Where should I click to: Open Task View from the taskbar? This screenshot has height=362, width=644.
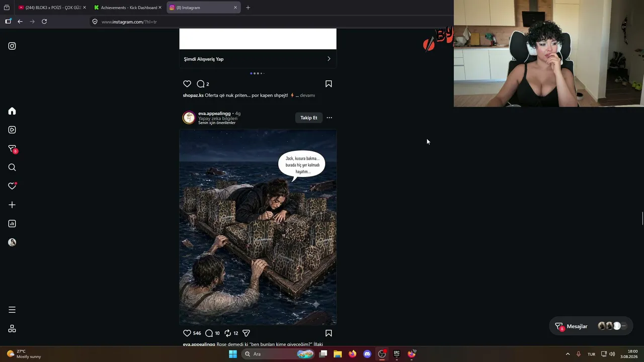pos(323,354)
